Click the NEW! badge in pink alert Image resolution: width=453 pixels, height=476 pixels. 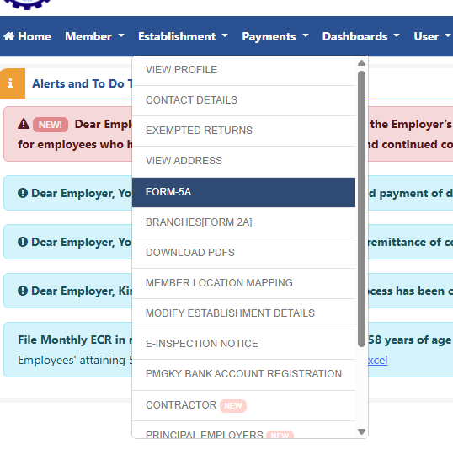pyautogui.click(x=50, y=125)
